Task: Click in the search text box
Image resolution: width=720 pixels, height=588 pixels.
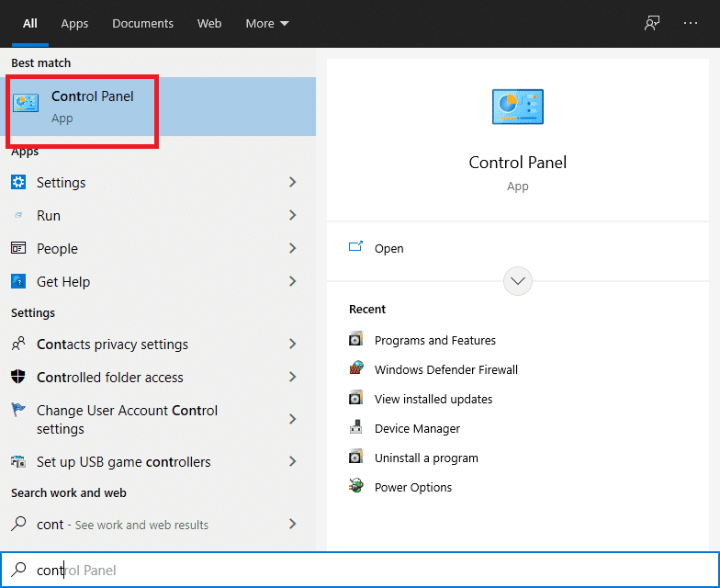Action: click(x=367, y=570)
